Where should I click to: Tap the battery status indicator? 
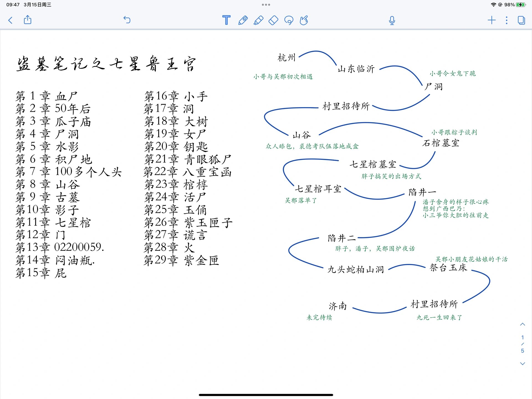(521, 5)
